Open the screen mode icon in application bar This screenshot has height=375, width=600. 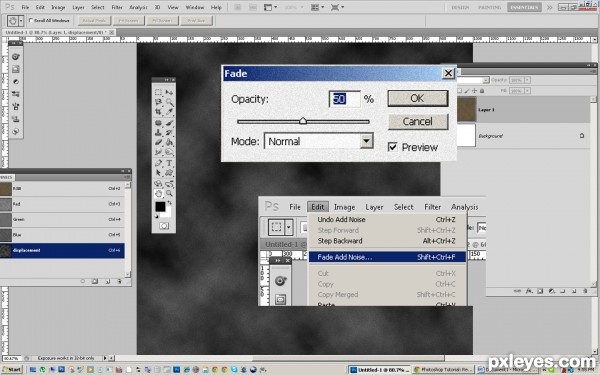pyautogui.click(x=334, y=7)
